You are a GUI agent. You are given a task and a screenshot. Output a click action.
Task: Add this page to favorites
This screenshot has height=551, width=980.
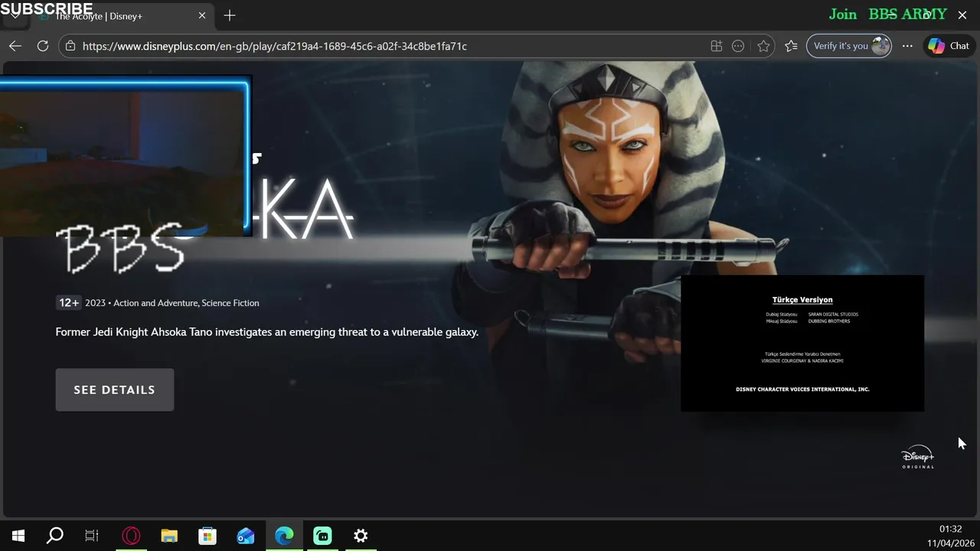pos(763,46)
